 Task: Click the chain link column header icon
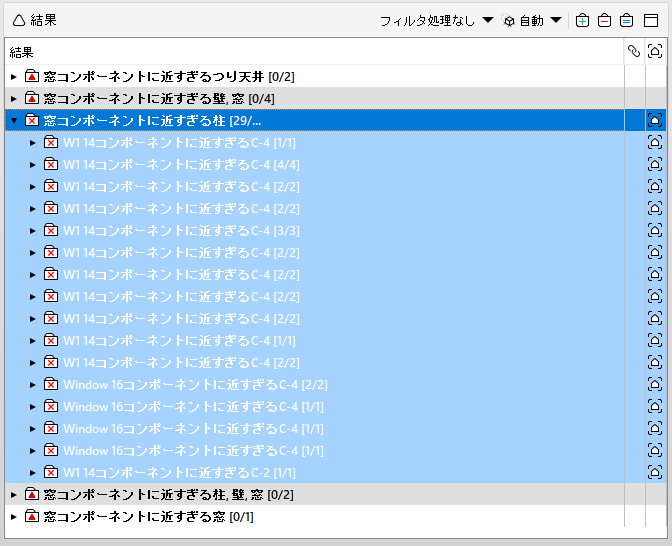tap(634, 51)
